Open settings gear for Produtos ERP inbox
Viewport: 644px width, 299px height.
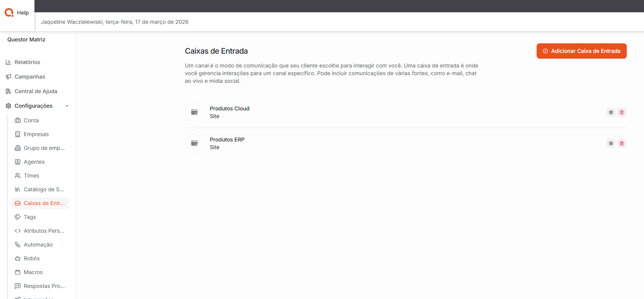(x=611, y=143)
